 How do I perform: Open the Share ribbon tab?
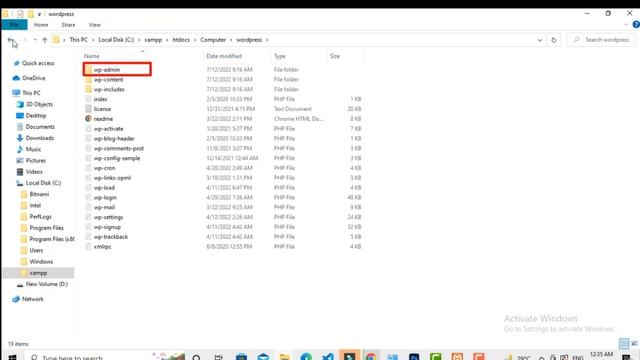coord(68,25)
